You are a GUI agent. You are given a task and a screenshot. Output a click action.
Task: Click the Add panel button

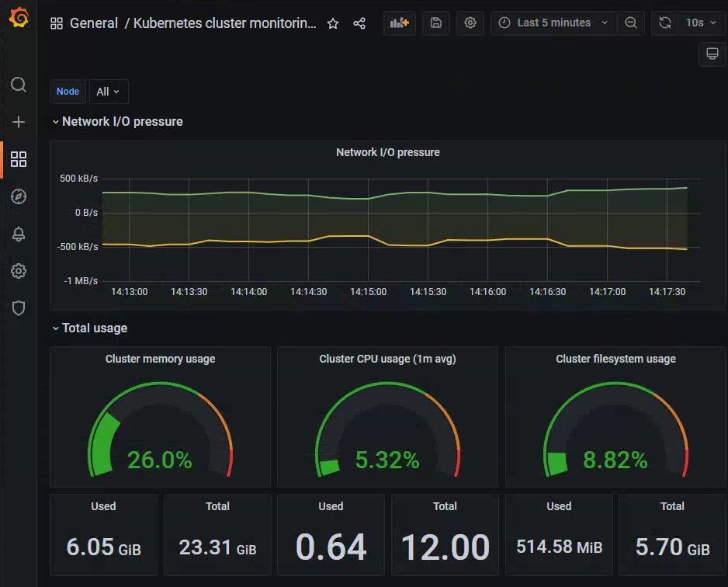coord(399,23)
